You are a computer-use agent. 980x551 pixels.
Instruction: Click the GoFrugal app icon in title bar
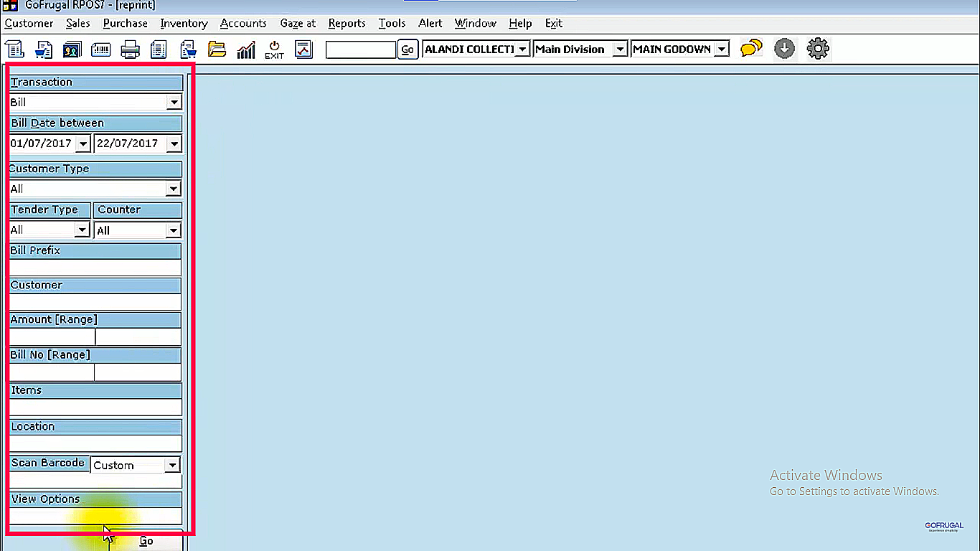[x=10, y=5]
